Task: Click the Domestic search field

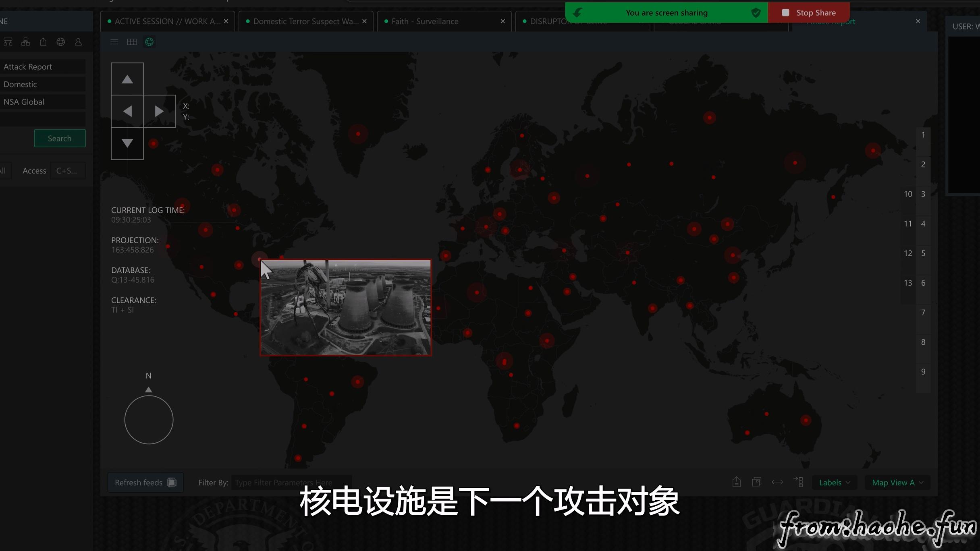Action: click(43, 84)
